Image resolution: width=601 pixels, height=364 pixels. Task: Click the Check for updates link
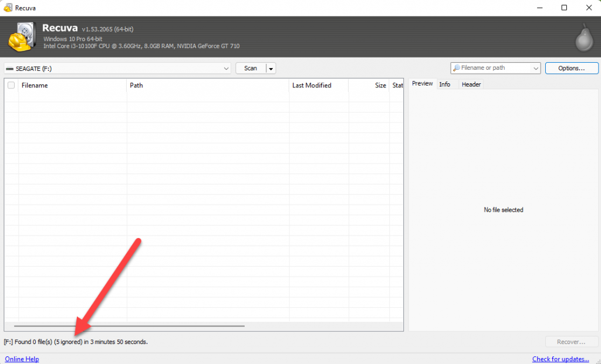coord(560,359)
